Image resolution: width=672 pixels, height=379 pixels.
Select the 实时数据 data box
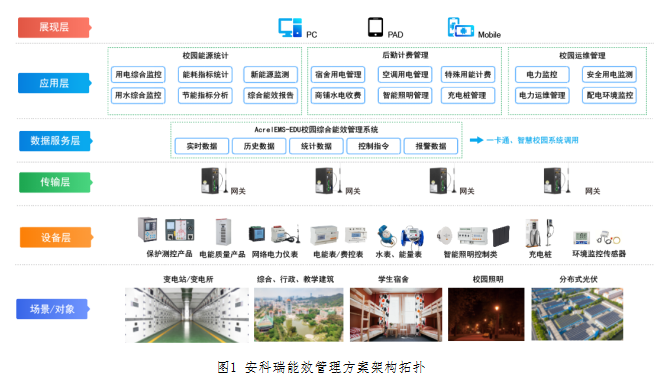[202, 146]
